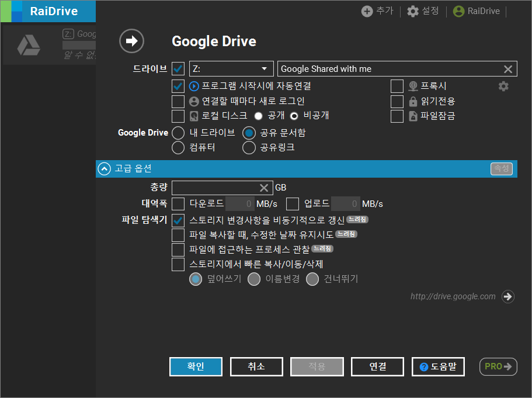Enable 수정한 날짜 유지시도 checkbox
Viewport: 532px width, 398px height.
click(178, 235)
